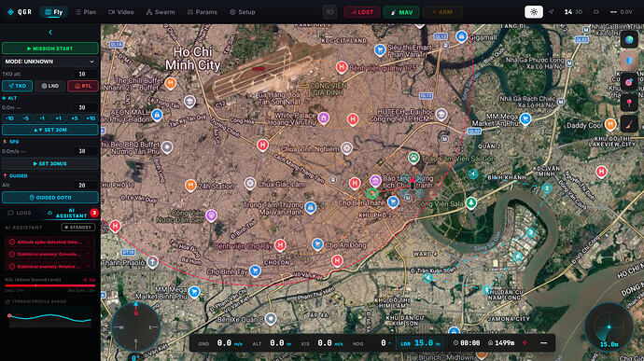Screen dimensions: 644x361
Task: Click the 14 3D satellite count
Action: [x=573, y=12]
